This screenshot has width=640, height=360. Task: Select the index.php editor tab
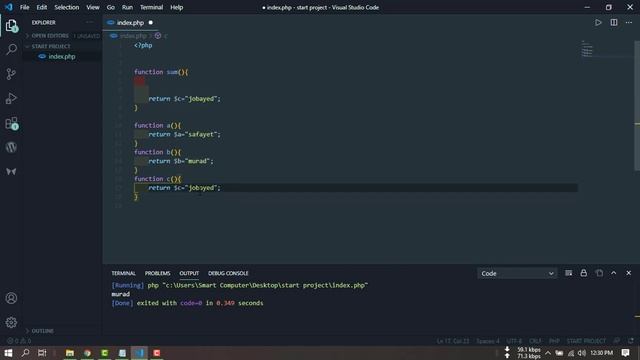point(130,23)
